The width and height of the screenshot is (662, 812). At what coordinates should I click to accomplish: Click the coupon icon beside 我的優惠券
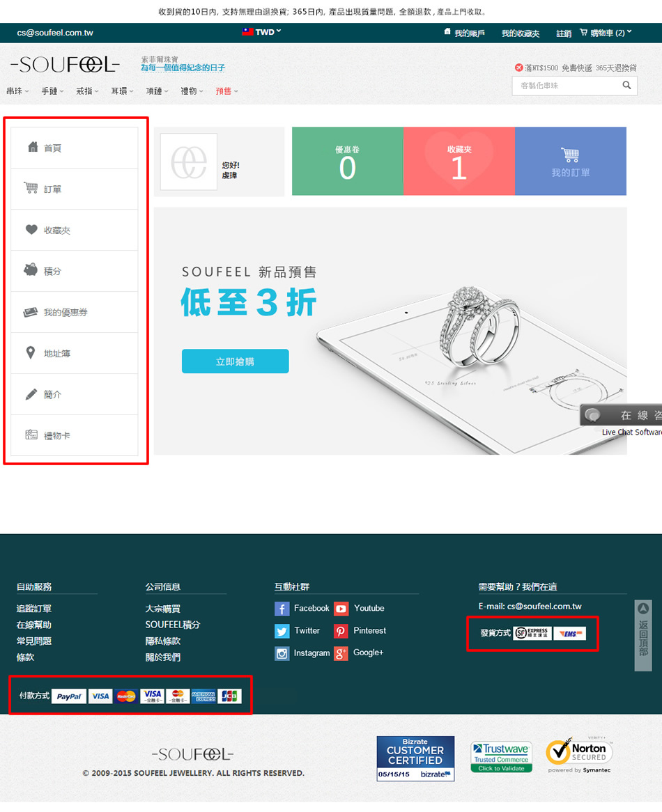(x=31, y=312)
